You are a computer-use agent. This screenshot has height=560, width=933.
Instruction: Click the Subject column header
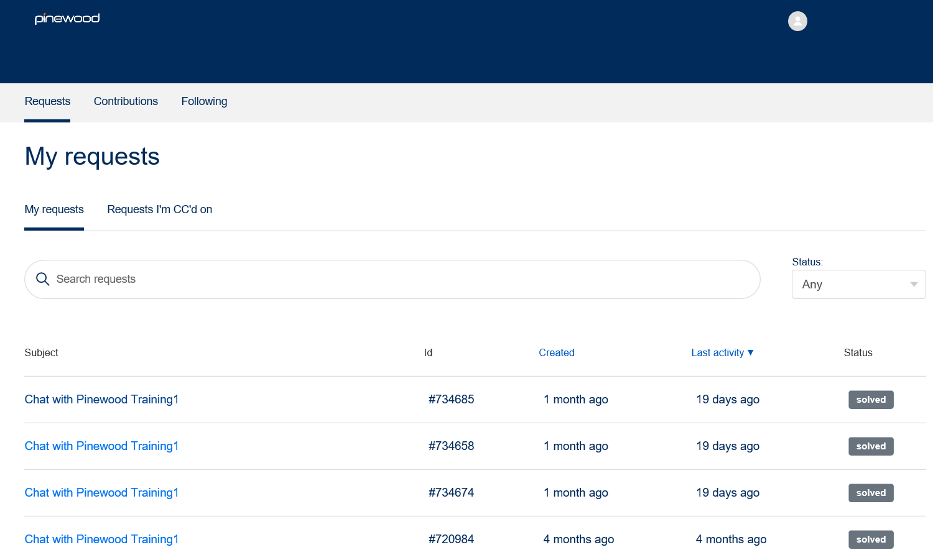(x=41, y=352)
